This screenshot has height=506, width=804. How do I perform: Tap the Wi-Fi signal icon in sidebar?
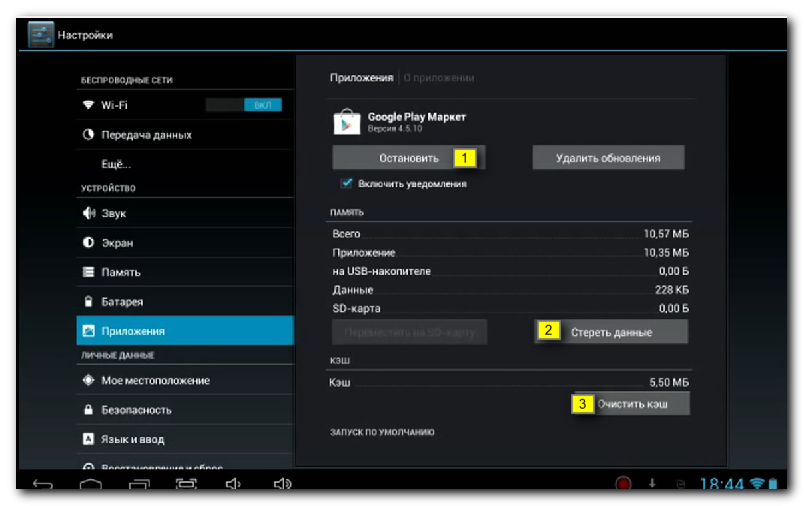88,105
